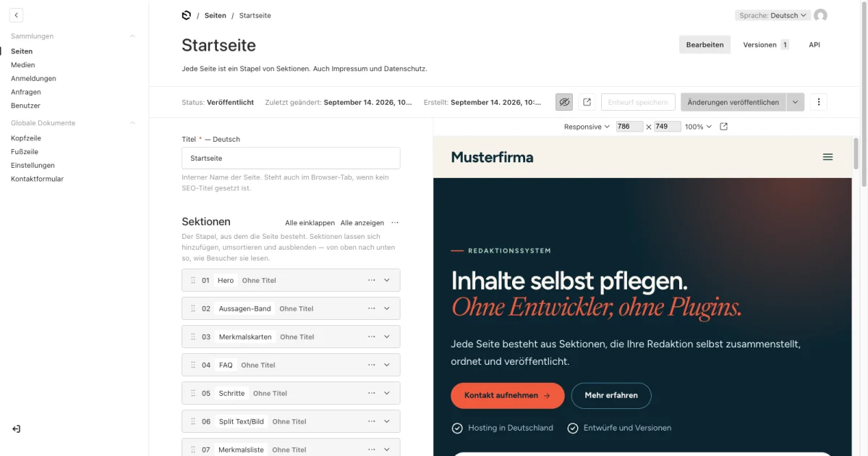868x456 pixels.
Task: Open the Responsive breakpoint dropdown
Action: point(587,127)
